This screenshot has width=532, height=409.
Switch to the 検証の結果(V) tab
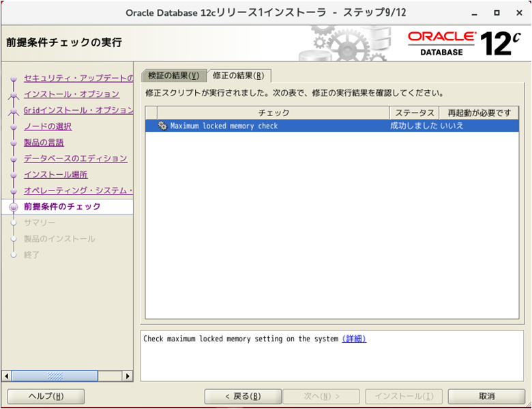point(174,75)
